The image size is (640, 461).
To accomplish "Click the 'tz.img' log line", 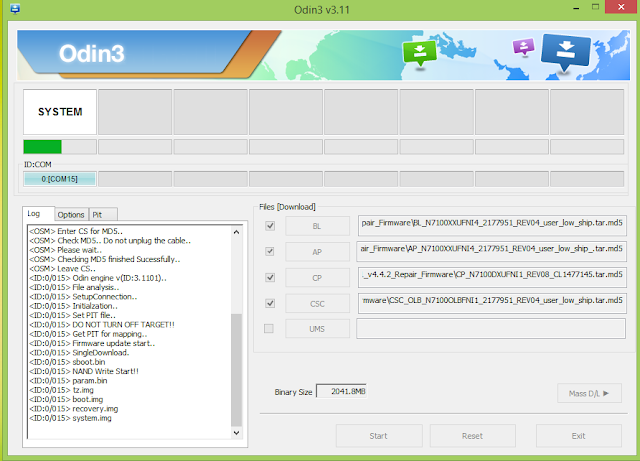I will click(x=61, y=390).
